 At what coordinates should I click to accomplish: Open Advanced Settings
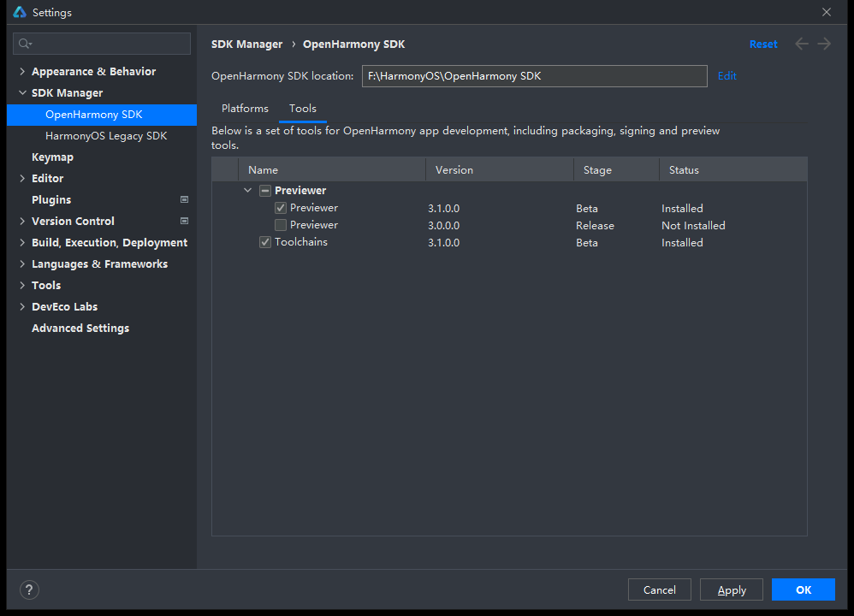tap(80, 328)
